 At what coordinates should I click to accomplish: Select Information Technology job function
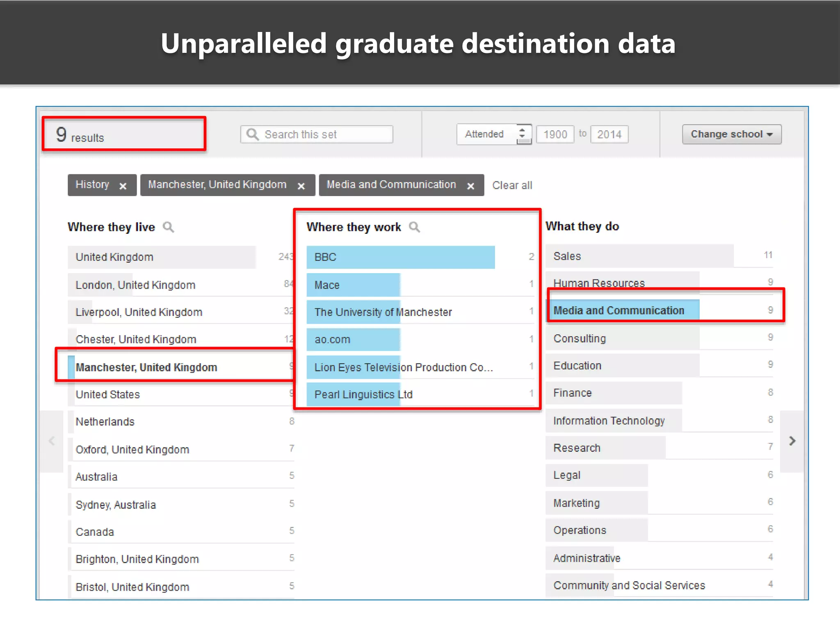[x=659, y=421]
